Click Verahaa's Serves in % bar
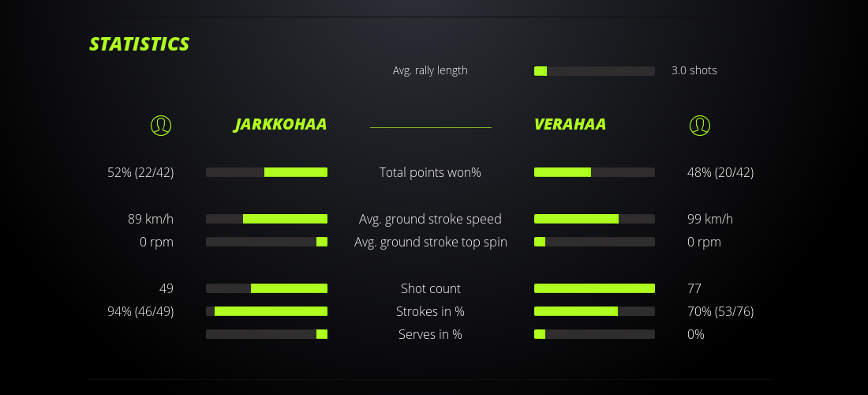 (x=594, y=334)
